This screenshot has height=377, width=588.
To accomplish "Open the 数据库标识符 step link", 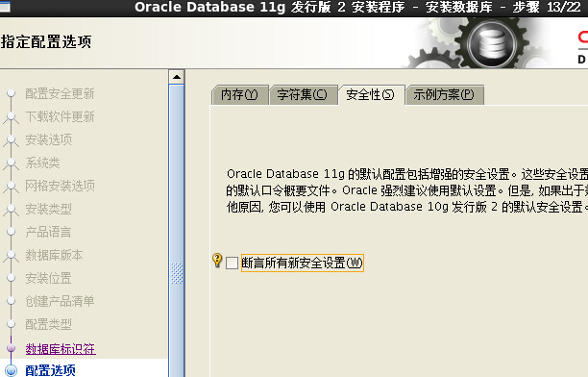I will pyautogui.click(x=61, y=349).
